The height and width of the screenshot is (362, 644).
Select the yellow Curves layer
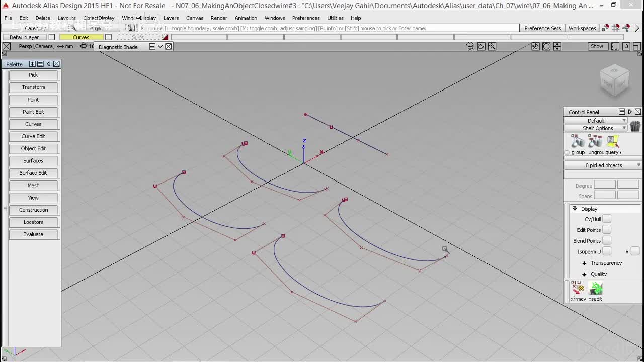[x=81, y=37]
